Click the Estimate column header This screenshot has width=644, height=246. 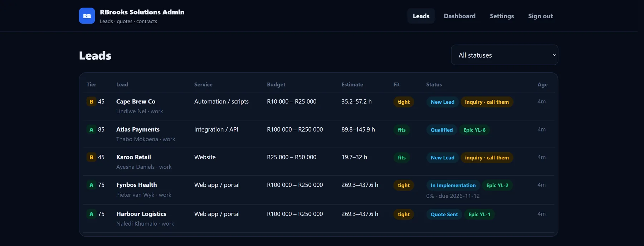[352, 84]
